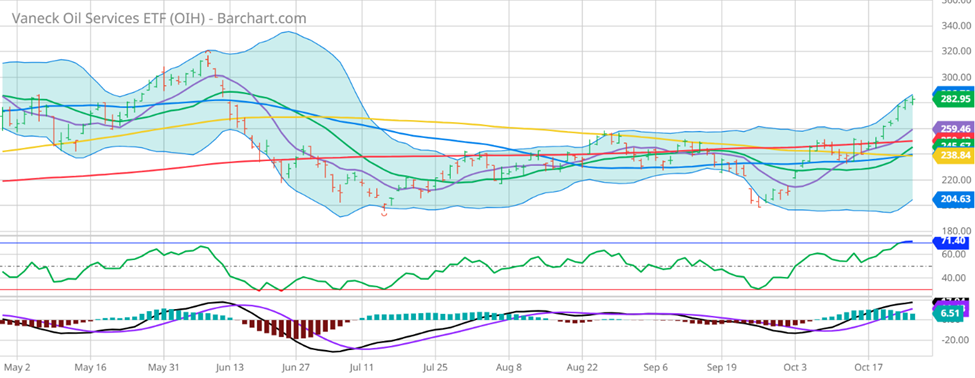Click the Sep 19 date label
Screen dimensions: 975x378
(x=721, y=366)
